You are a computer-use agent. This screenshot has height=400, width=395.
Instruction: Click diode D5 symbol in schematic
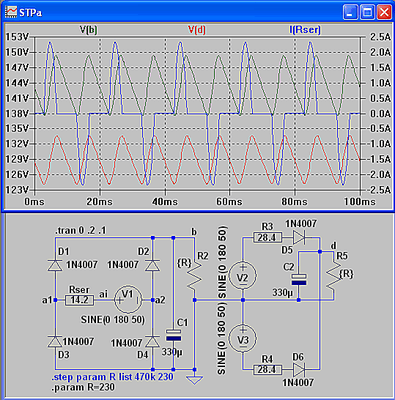pos(300,238)
